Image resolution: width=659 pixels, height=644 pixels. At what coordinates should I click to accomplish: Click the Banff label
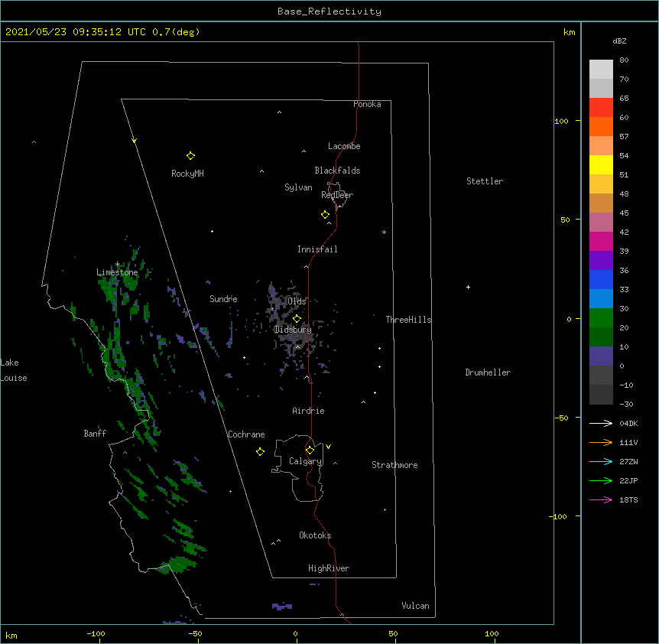(95, 434)
